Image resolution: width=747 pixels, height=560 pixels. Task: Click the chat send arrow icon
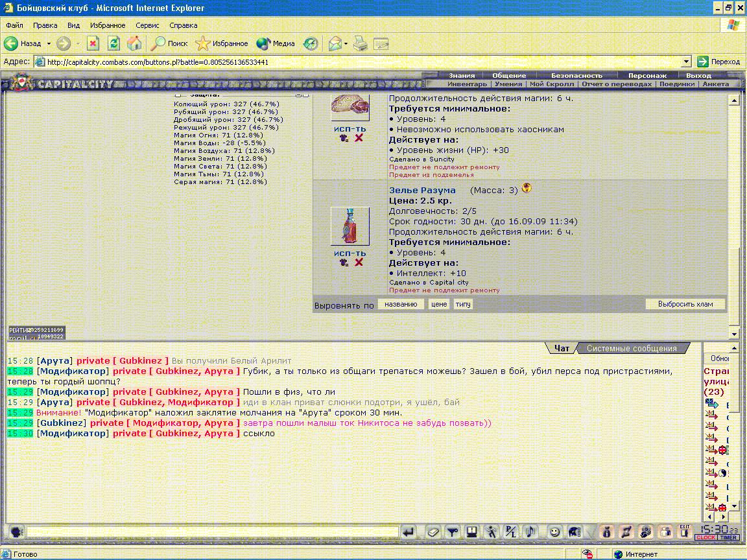click(409, 531)
